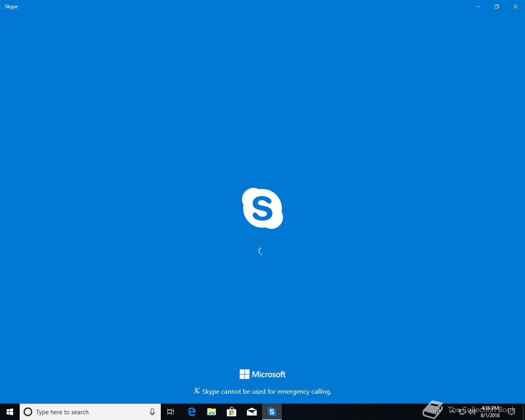Screen dimensions: 525x420
Task: Close the Skype window
Action: click(516, 7)
